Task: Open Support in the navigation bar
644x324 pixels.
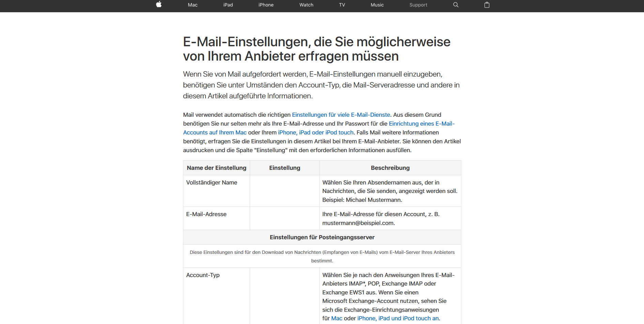Action: tap(418, 5)
